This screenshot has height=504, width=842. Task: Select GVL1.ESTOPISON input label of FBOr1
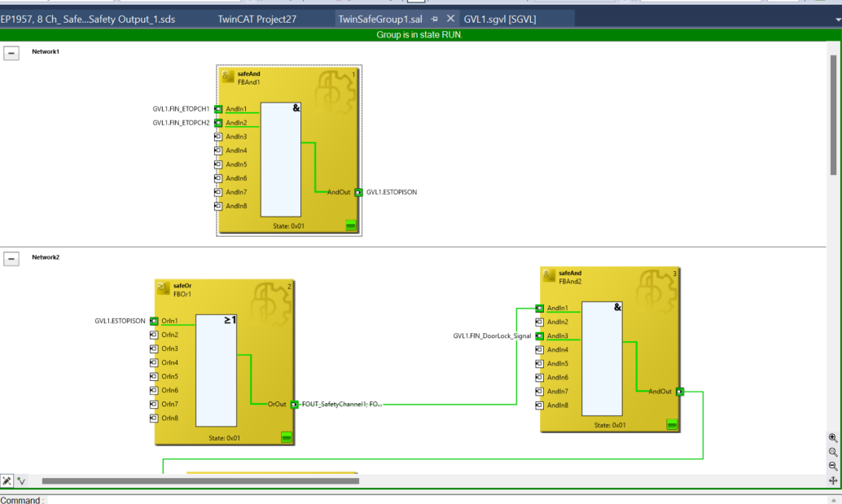click(x=120, y=321)
